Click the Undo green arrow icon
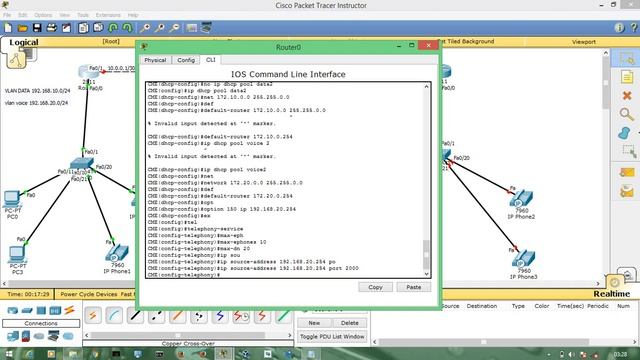Viewport: 640px width, 360px height. click(113, 28)
